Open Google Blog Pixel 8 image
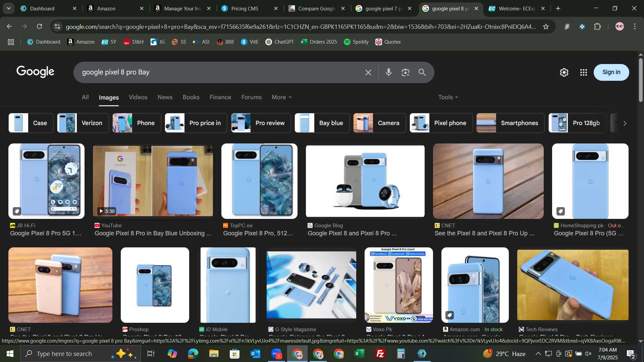Screen dimensions: 644x362 click(x=365, y=181)
